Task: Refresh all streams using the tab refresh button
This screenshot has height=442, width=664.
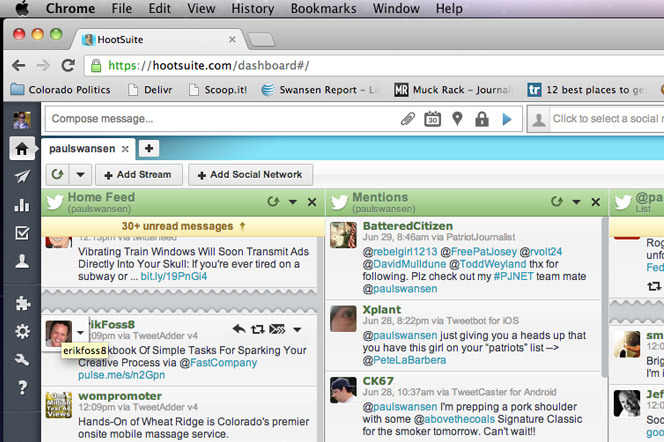Action: tap(57, 174)
